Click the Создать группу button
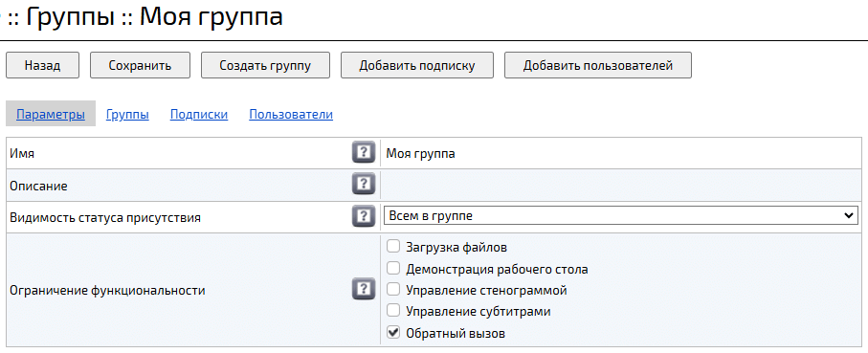The image size is (868, 353). (265, 65)
